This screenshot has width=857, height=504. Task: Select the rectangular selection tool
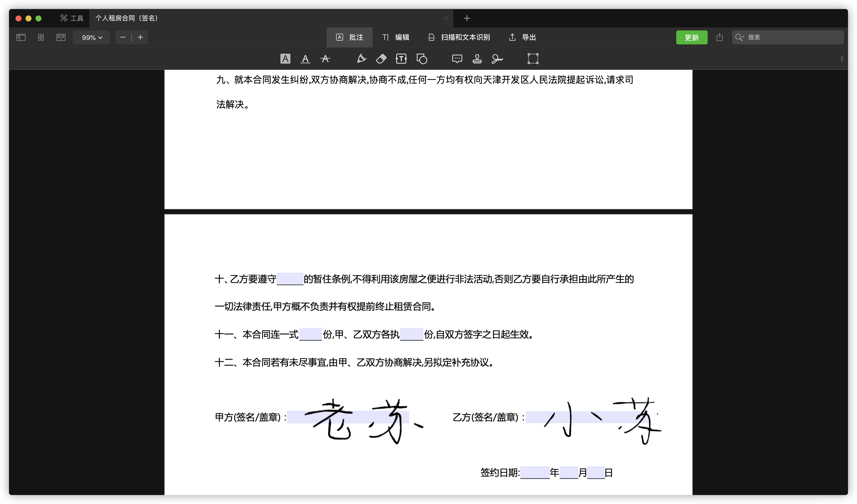coord(533,59)
